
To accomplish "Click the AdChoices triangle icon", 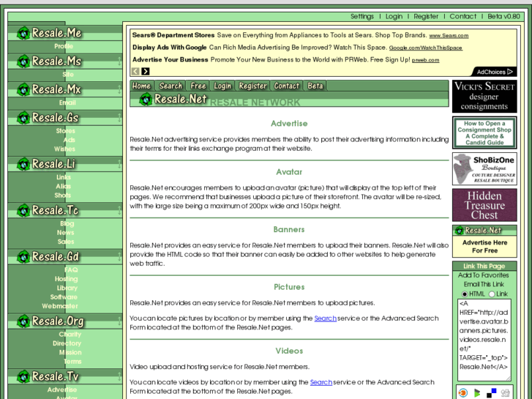I will 510,72.
